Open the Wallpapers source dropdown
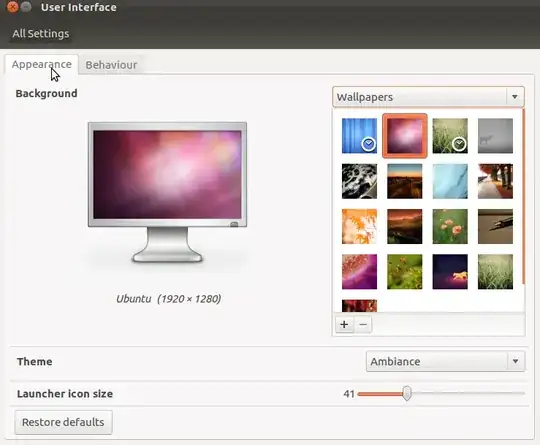540x445 pixels. tap(428, 97)
